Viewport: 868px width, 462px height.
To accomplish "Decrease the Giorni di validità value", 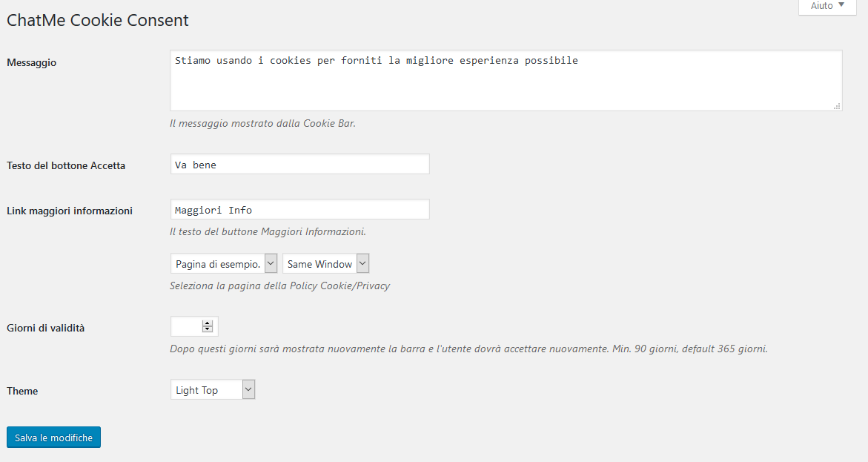I will [x=208, y=329].
